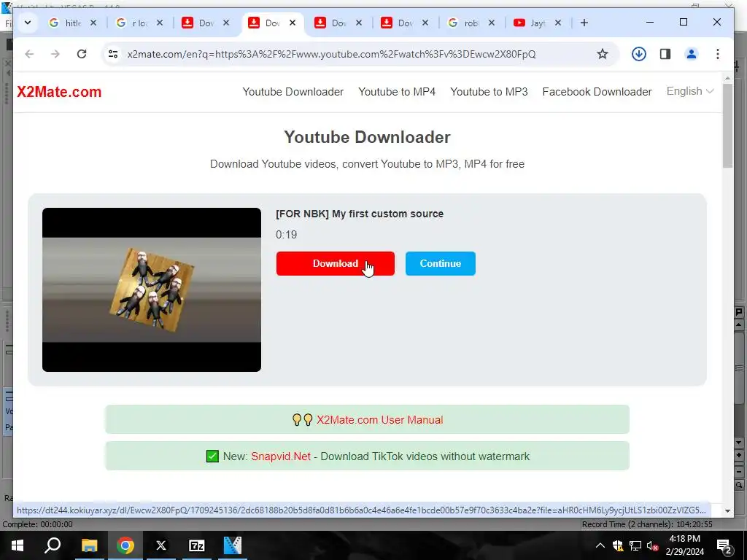This screenshot has height=560, width=747.
Task: Show hidden system tray icons
Action: point(600,545)
